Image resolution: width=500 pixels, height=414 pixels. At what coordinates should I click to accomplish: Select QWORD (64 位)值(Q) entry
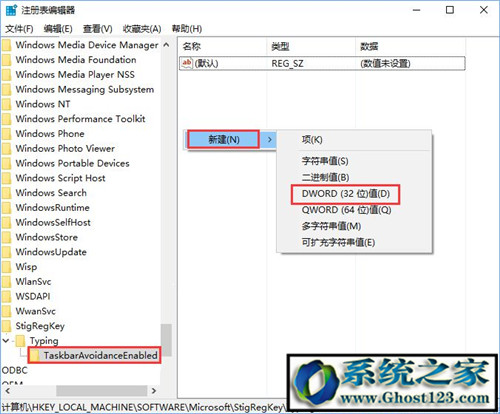point(346,210)
